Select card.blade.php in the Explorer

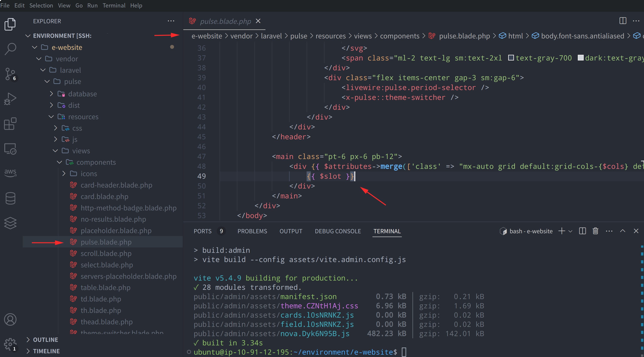104,196
